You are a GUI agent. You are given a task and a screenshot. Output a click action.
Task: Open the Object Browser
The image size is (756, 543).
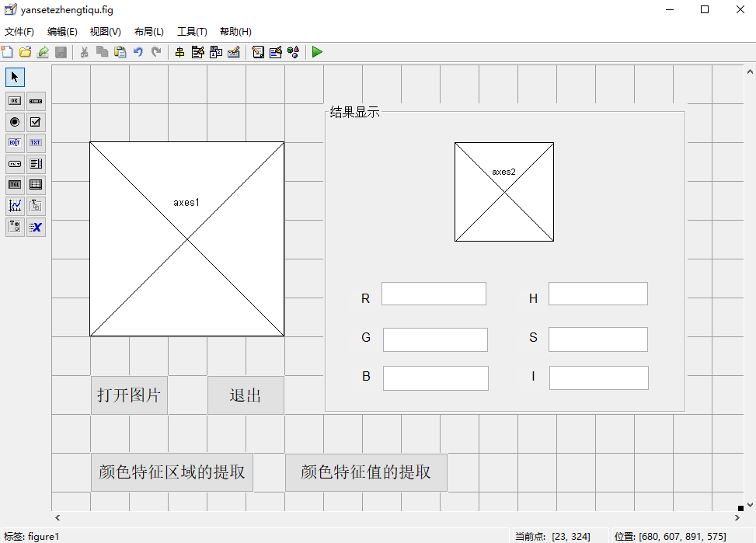pos(293,52)
